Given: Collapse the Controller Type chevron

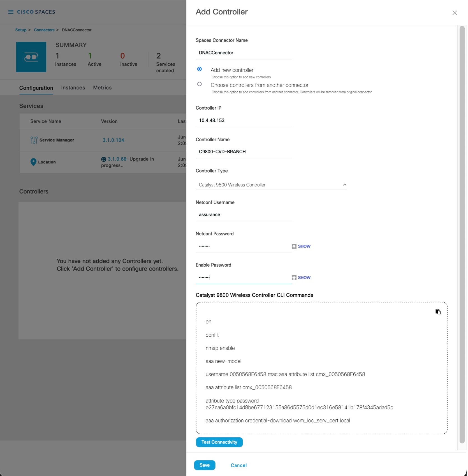Looking at the screenshot, I should point(345,185).
